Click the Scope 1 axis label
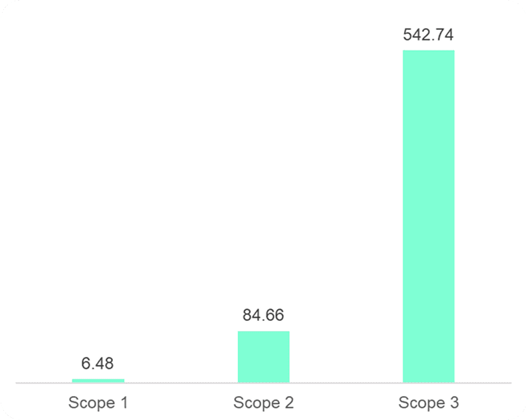This screenshot has width=527, height=420. pos(98,403)
